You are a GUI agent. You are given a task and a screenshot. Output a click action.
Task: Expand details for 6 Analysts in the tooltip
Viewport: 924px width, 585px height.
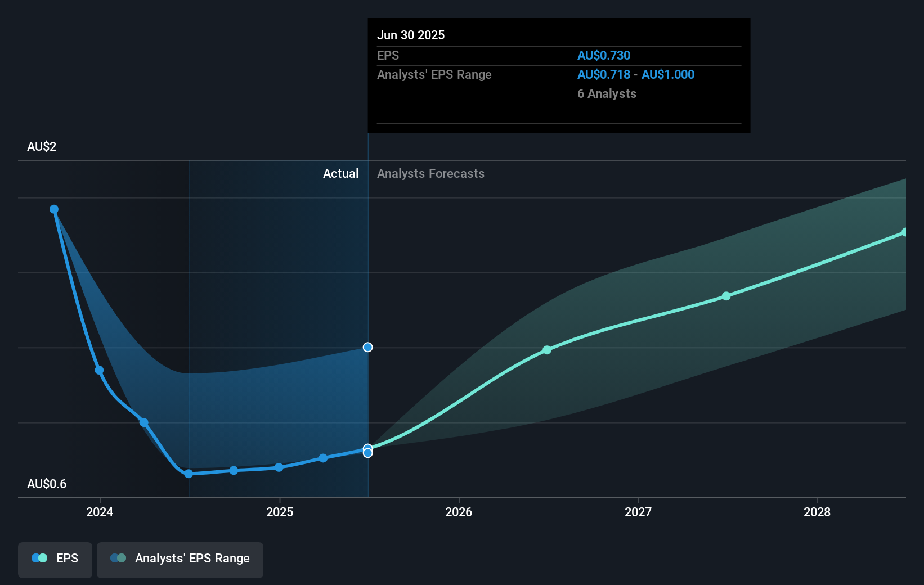pos(607,93)
